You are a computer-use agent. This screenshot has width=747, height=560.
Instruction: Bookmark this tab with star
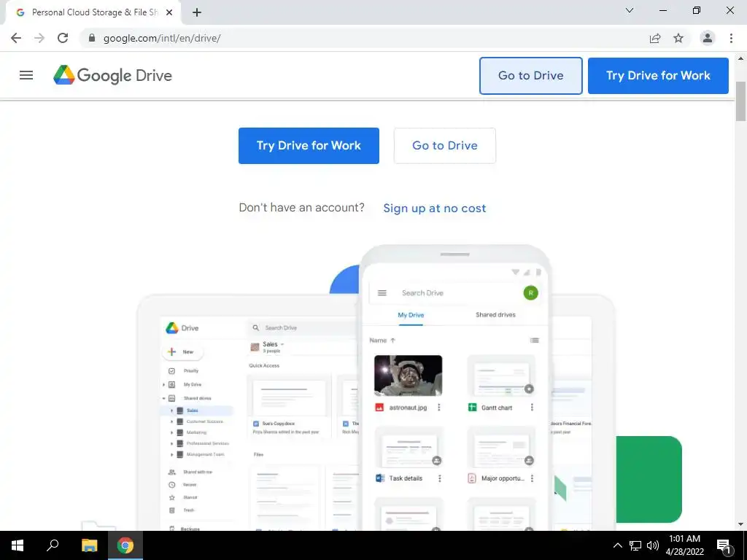coord(678,38)
